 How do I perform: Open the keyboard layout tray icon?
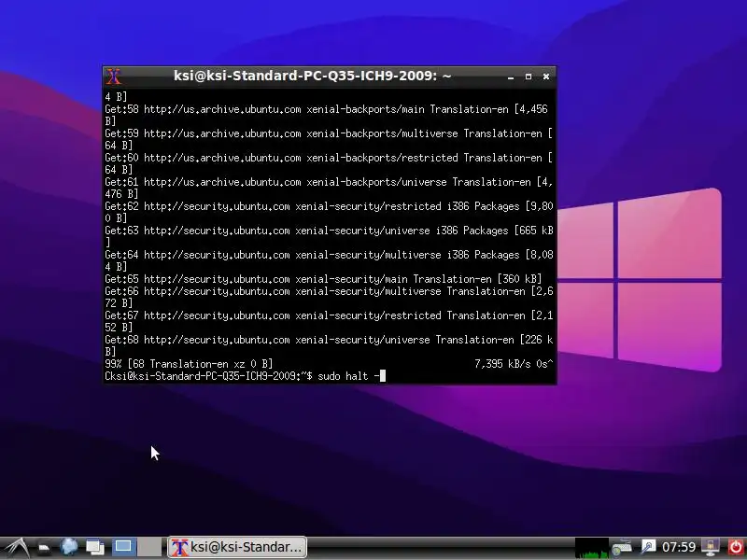[622, 548]
